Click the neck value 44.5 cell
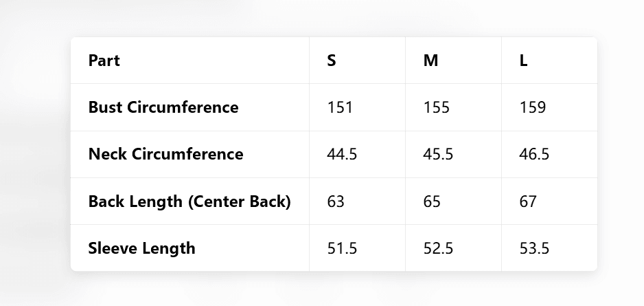Screen dimensions: 644x306 (342, 154)
